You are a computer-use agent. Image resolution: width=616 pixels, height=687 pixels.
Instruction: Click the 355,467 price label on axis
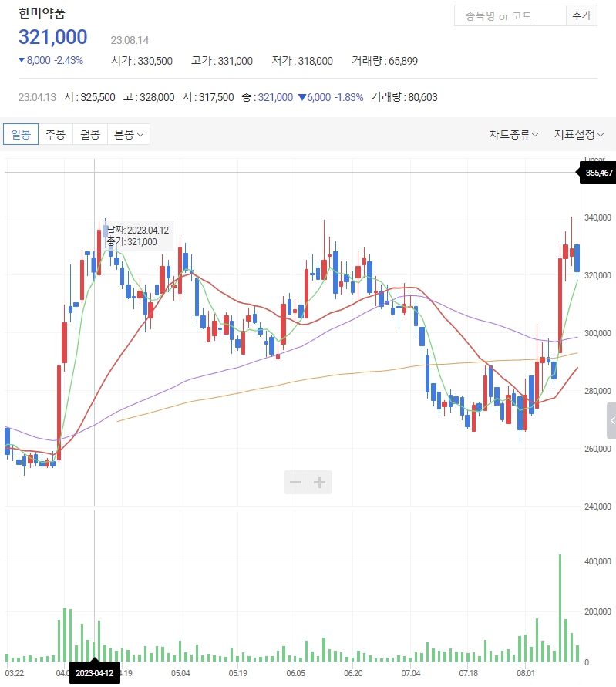[598, 173]
